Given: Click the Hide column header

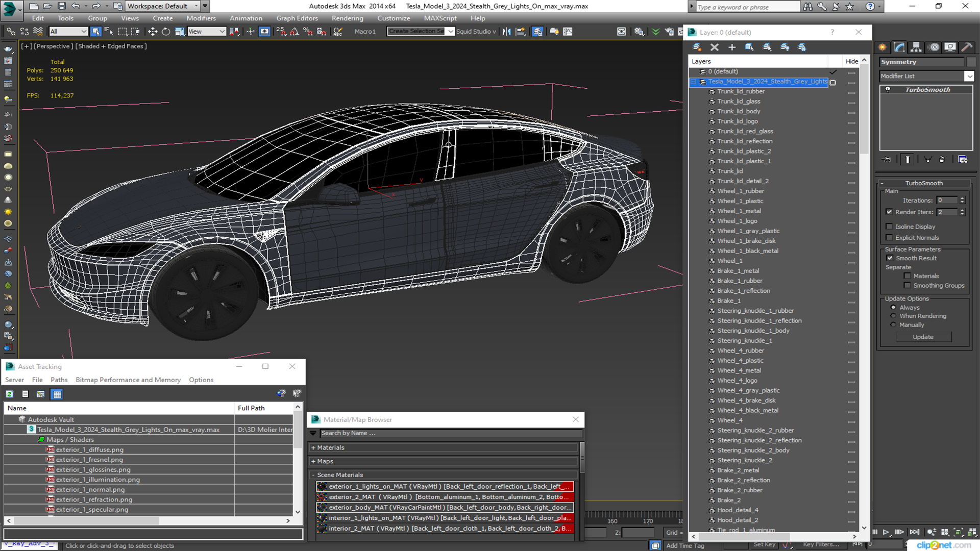Looking at the screenshot, I should click(x=852, y=61).
